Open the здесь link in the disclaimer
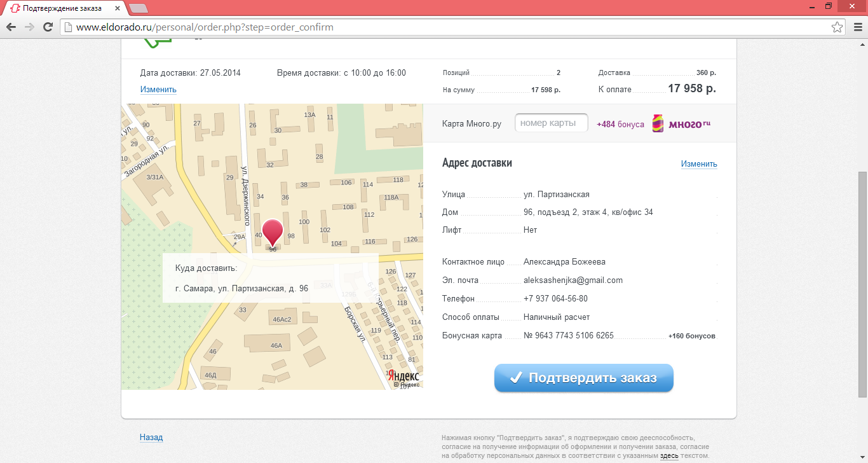 pyautogui.click(x=669, y=456)
